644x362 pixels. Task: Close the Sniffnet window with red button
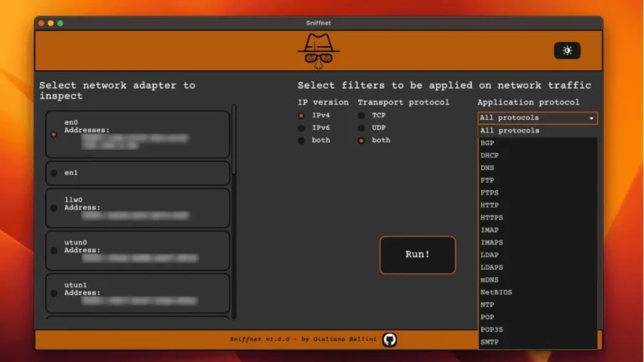point(41,23)
